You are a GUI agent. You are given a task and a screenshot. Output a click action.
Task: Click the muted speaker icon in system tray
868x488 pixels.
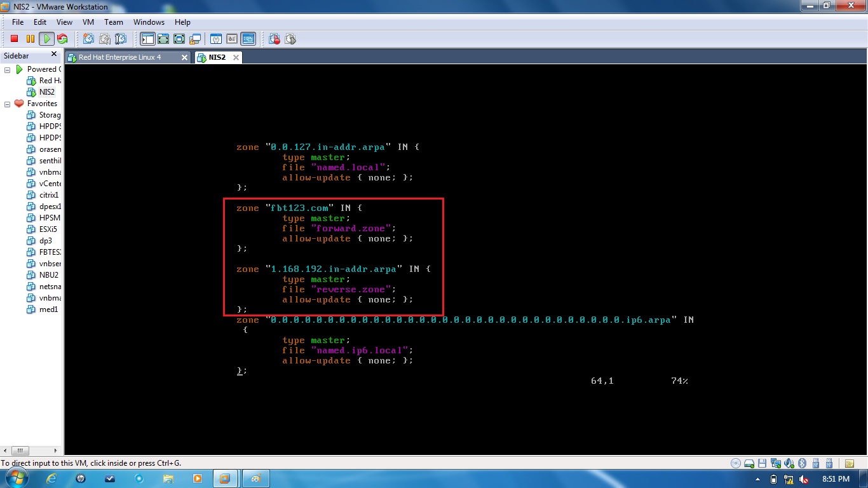[804, 480]
